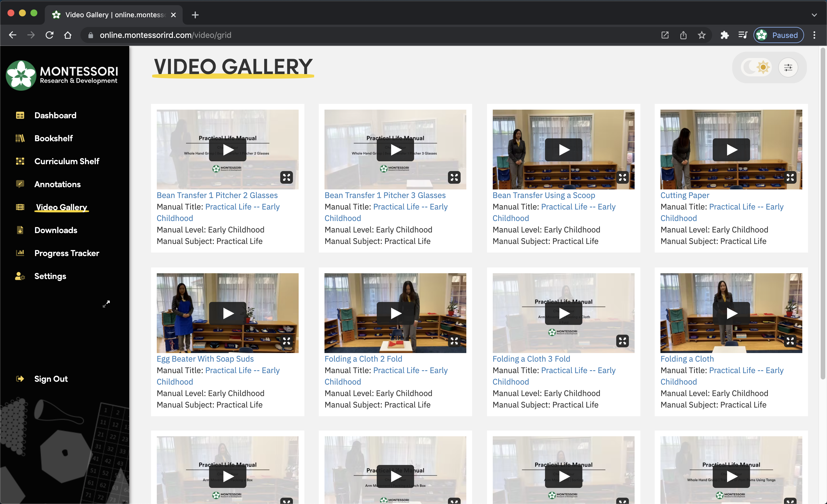Click the Curriculum Shelf grid icon
This screenshot has width=827, height=504.
tap(20, 161)
